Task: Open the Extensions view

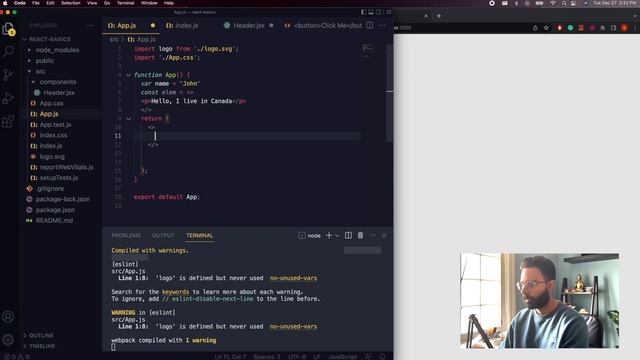Action: click(x=8, y=122)
